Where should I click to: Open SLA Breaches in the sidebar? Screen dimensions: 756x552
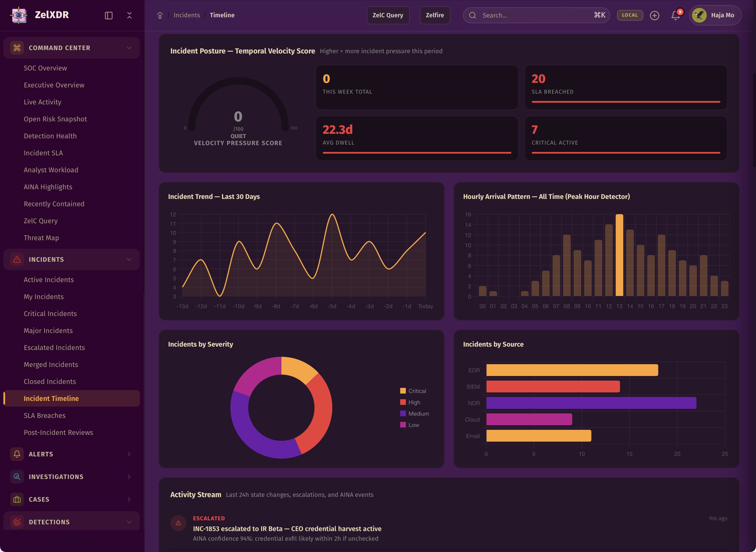click(44, 415)
